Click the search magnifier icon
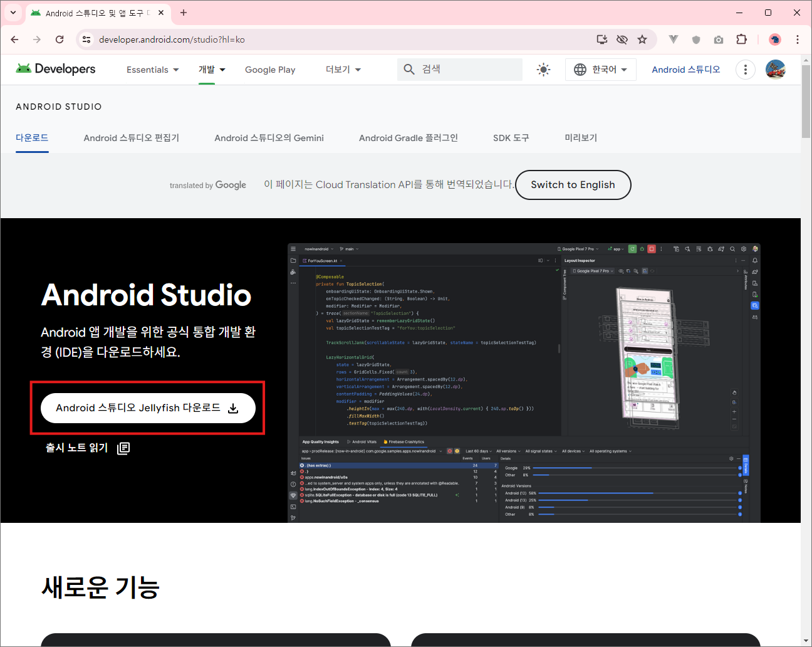This screenshot has width=812, height=647. coord(409,69)
